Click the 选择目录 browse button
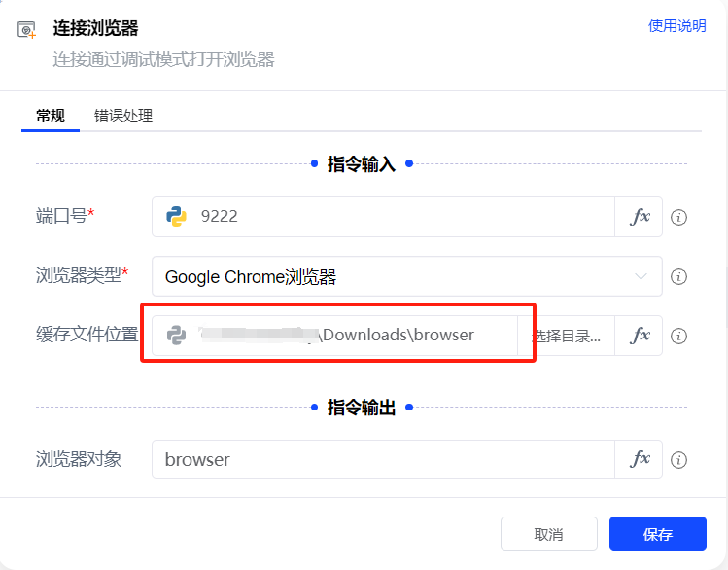The image size is (728, 570). (567, 337)
